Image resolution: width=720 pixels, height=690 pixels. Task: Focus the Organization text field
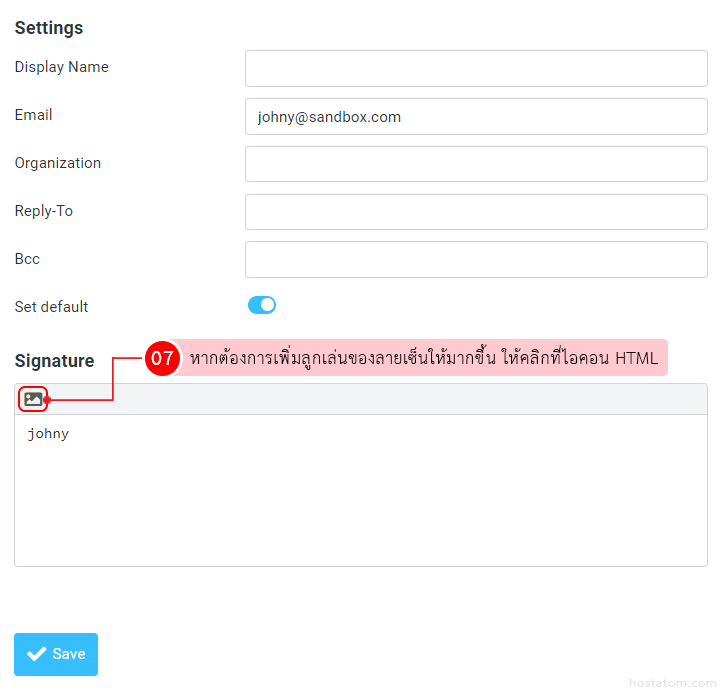coord(476,164)
